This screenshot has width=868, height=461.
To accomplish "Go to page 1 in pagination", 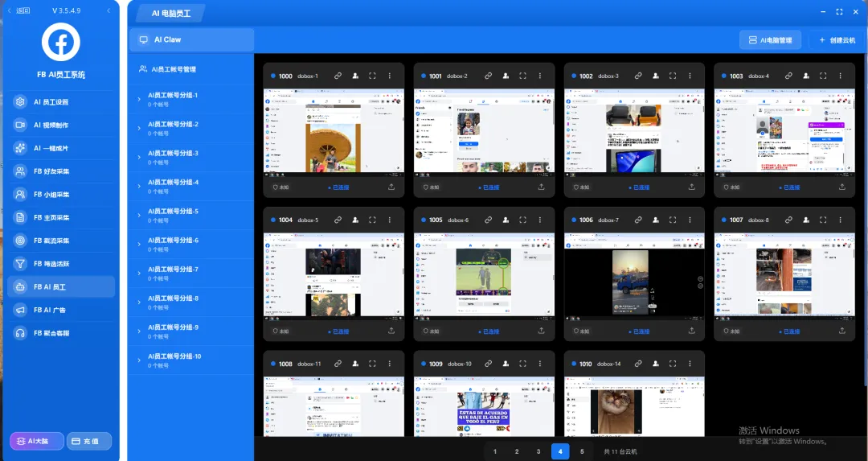I will tap(495, 451).
